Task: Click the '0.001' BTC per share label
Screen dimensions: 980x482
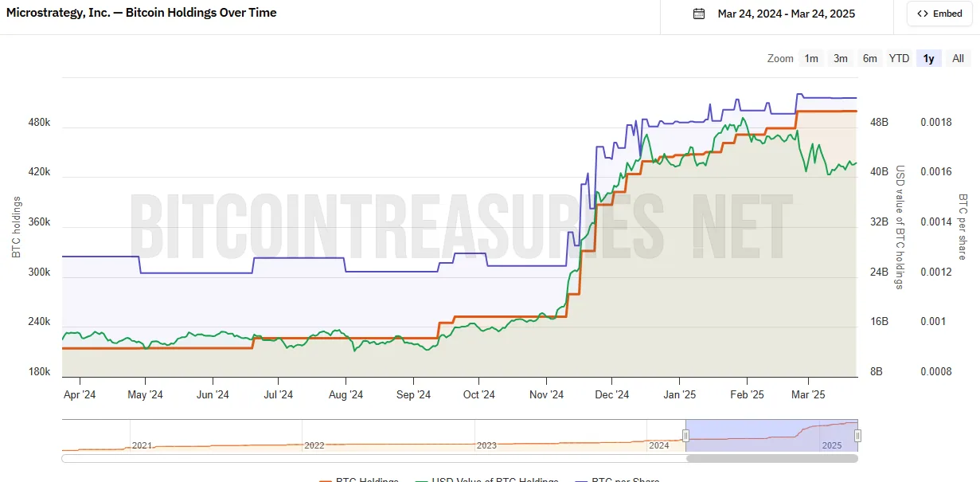Action: click(x=932, y=322)
